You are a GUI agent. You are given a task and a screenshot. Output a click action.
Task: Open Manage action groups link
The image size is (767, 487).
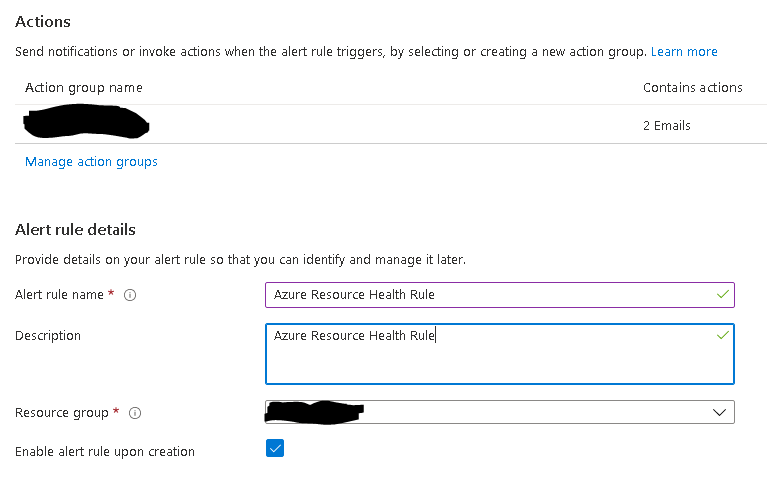click(91, 162)
